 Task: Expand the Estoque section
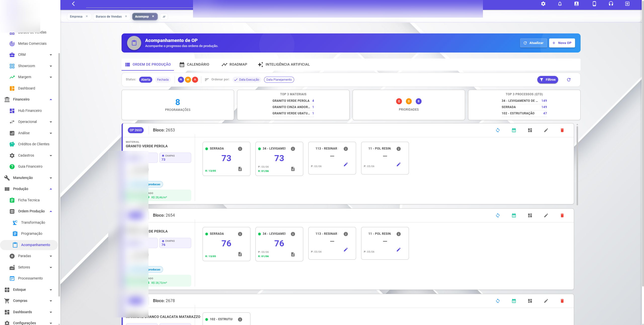pyautogui.click(x=29, y=290)
